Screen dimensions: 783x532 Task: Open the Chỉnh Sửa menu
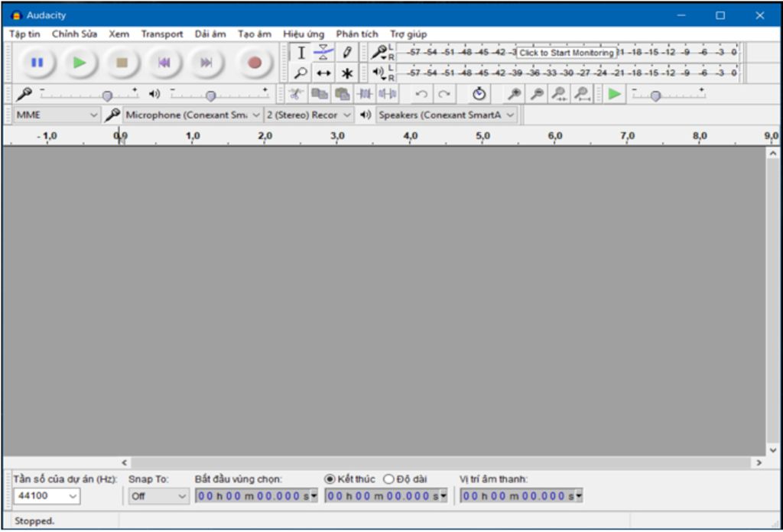(x=74, y=34)
